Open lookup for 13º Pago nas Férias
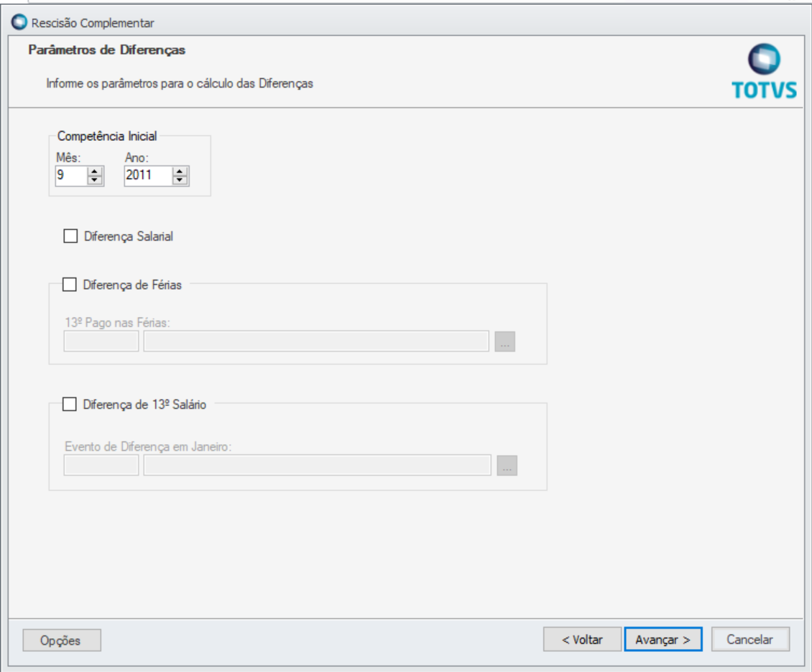812x672 pixels. [505, 341]
